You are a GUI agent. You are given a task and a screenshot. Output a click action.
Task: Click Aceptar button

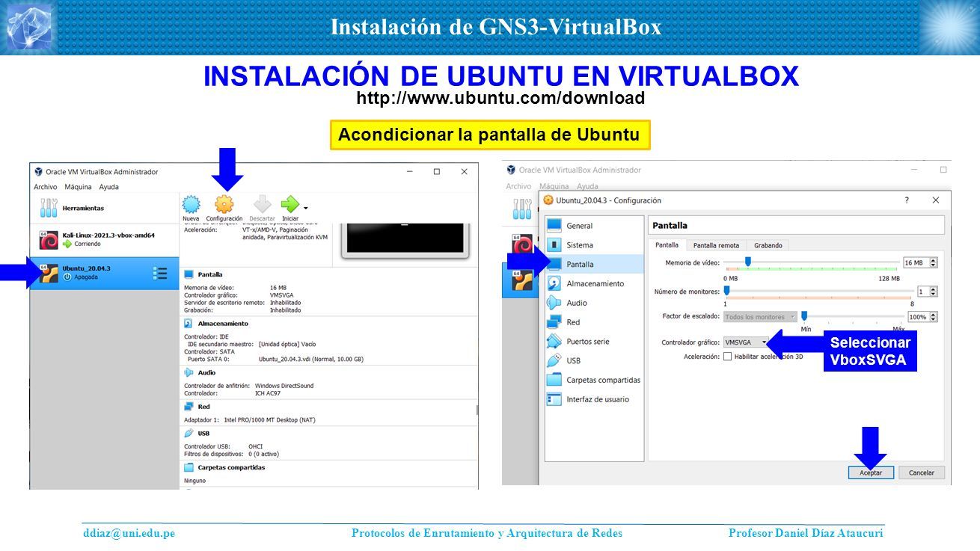click(x=871, y=472)
